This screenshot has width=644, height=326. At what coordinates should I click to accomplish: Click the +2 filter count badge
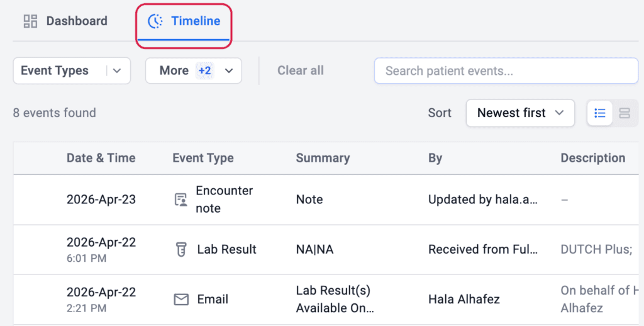(x=204, y=70)
